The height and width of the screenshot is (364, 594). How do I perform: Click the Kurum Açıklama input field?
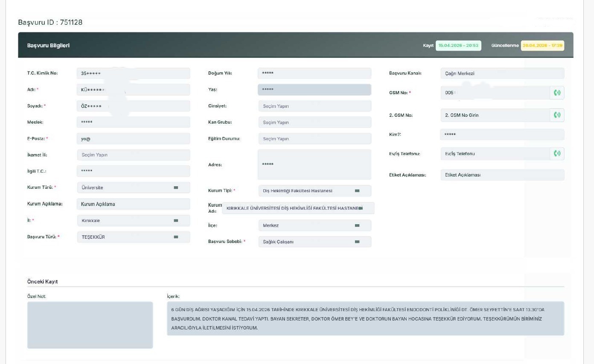tap(134, 204)
